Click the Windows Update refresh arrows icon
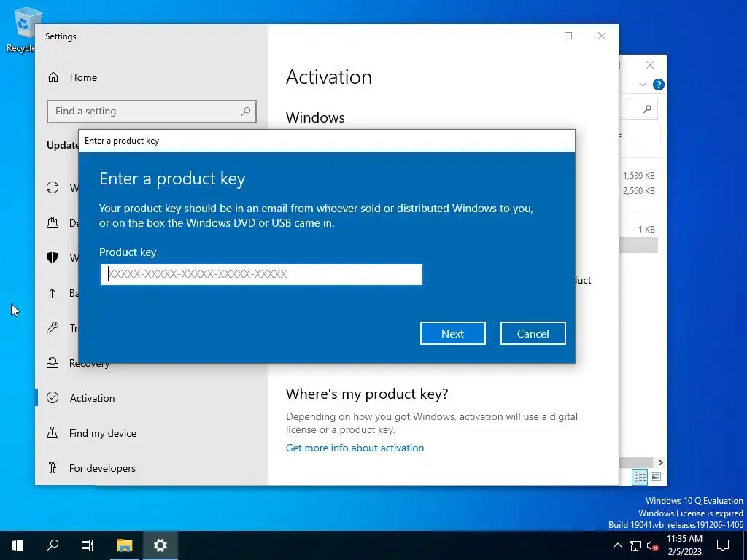This screenshot has height=560, width=747. 53,187
